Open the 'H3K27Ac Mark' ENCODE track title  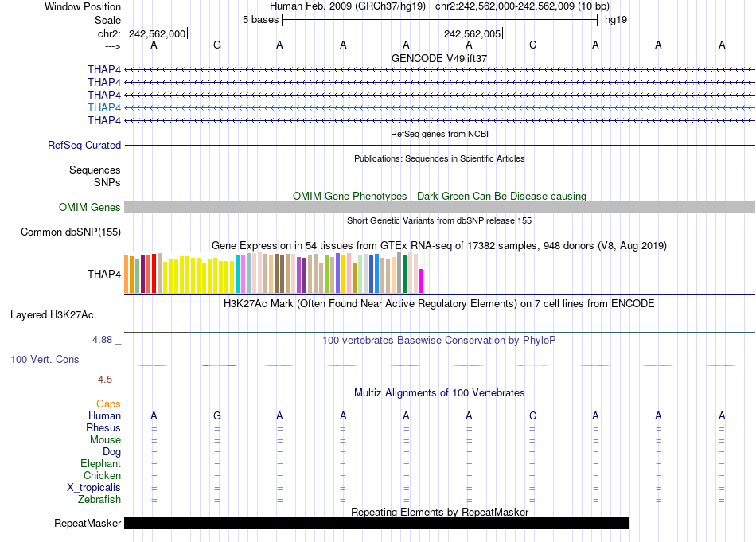(439, 304)
